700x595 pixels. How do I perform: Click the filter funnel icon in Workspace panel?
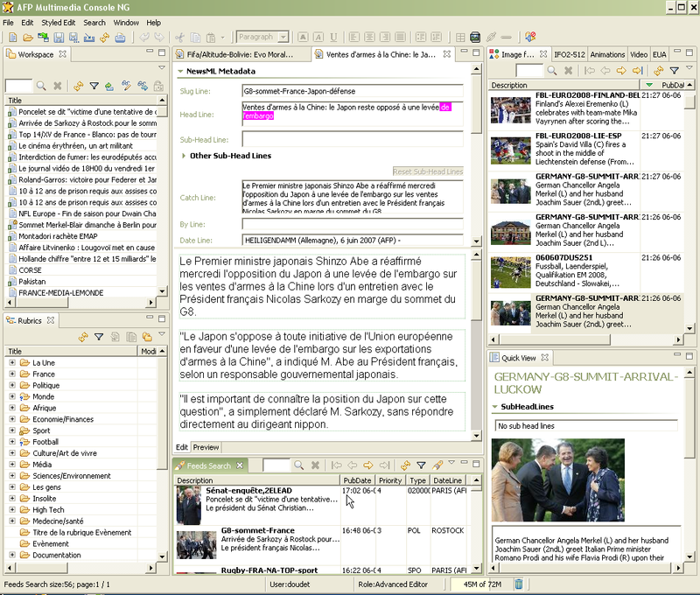coord(94,86)
